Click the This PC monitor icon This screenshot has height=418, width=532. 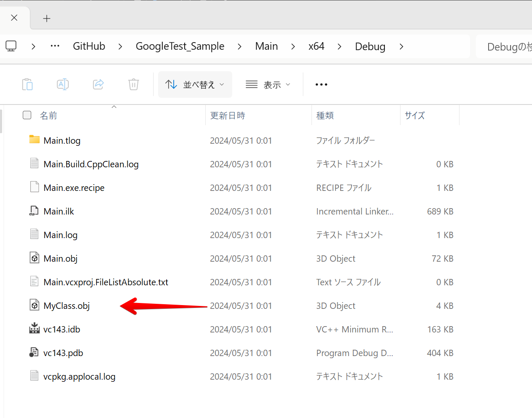click(11, 46)
